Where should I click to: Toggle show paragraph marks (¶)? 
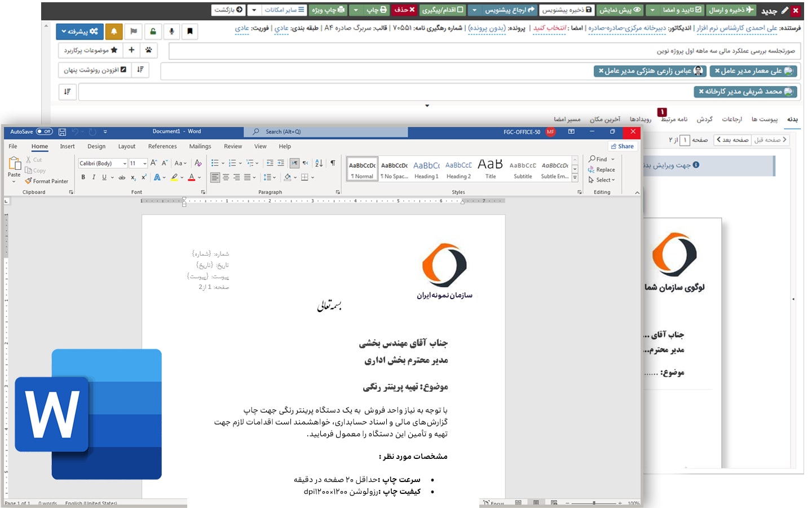[333, 163]
